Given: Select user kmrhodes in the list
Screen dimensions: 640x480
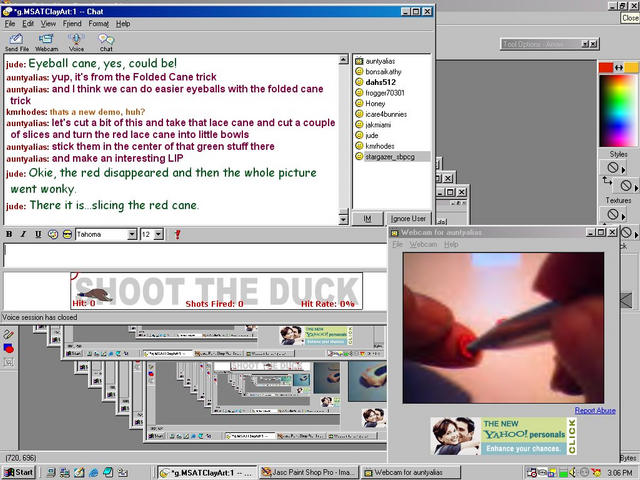Looking at the screenshot, I should pyautogui.click(x=380, y=146).
